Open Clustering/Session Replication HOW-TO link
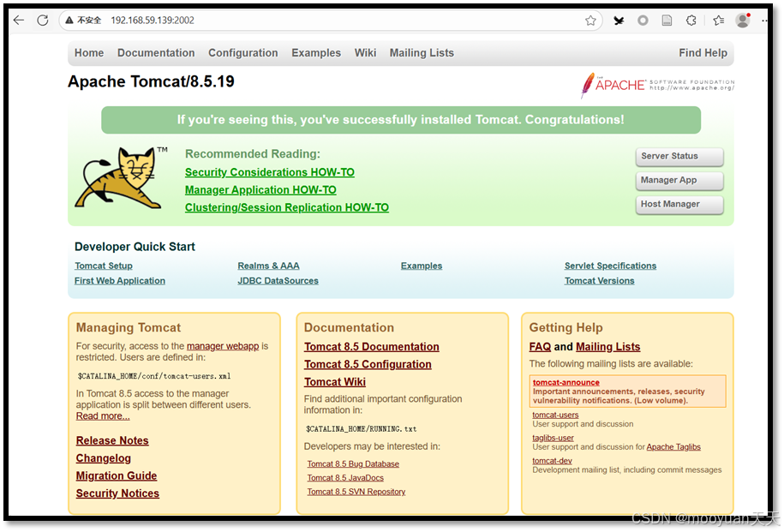The image size is (784, 532). [x=287, y=208]
